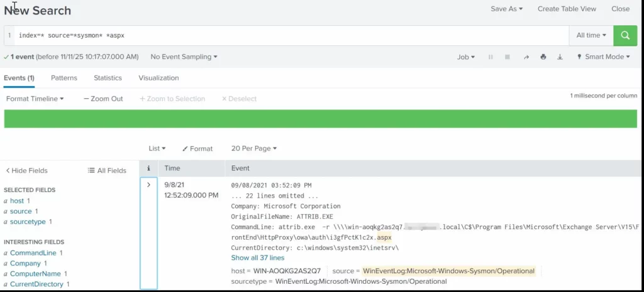Screen dimensions: 644x292
Task: Click event timestamp 12:52:09.000 PM
Action: (191, 195)
